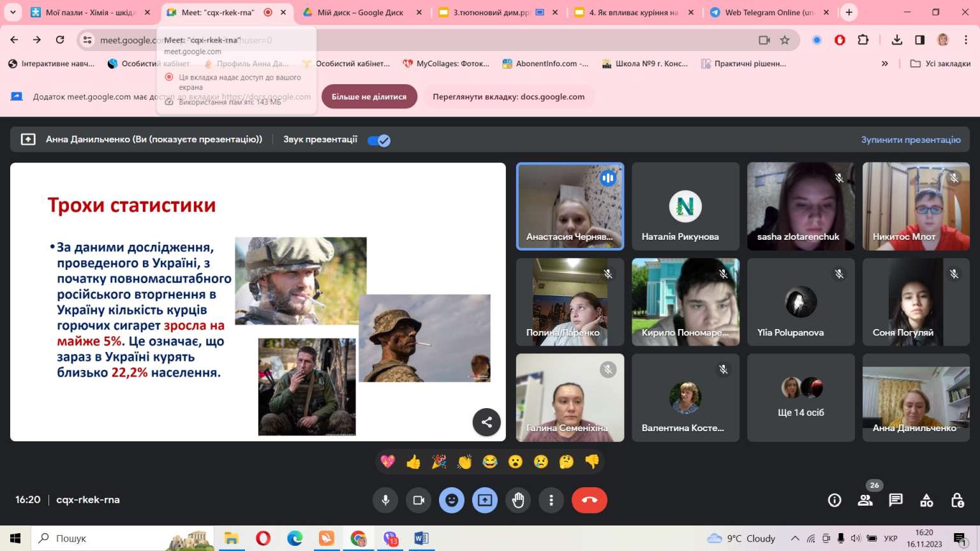Click share icon on presentation slide
The image size is (980, 551).
click(x=487, y=422)
